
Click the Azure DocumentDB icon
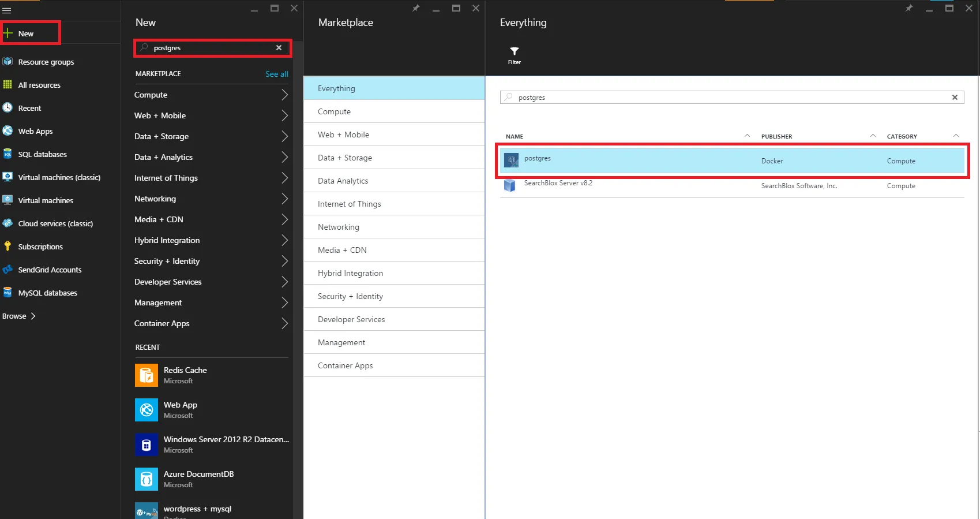point(147,479)
